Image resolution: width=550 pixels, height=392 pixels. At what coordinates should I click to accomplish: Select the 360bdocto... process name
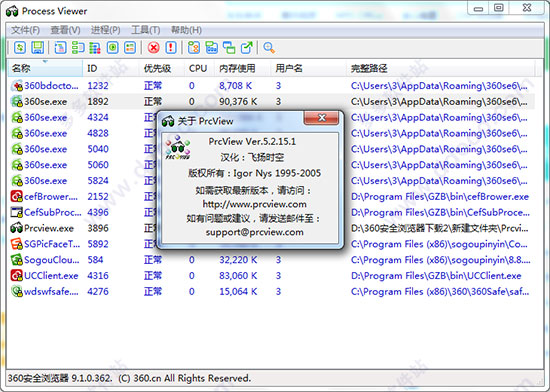click(x=51, y=86)
